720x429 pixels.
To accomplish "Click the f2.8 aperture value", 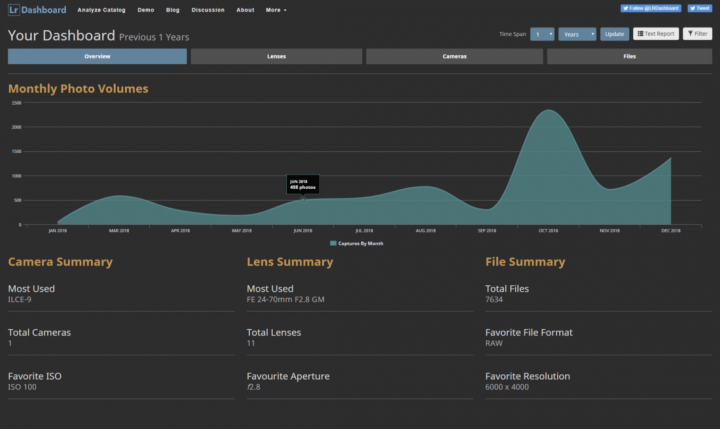I will click(x=253, y=387).
